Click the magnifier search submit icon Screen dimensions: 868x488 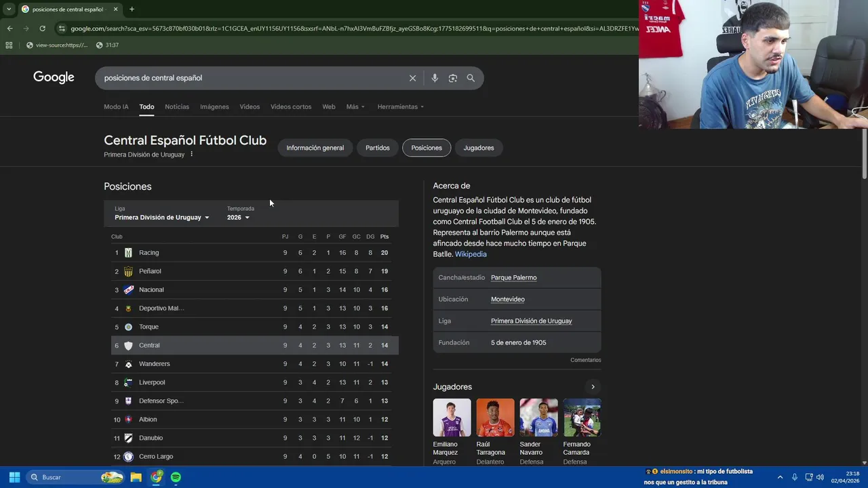471,78
